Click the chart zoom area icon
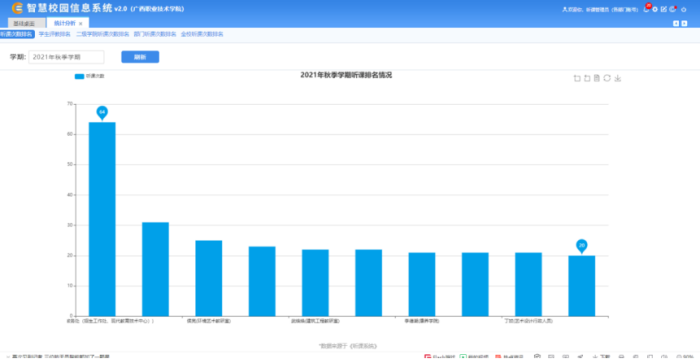Viewport: 700px width, 363px height. tap(577, 78)
